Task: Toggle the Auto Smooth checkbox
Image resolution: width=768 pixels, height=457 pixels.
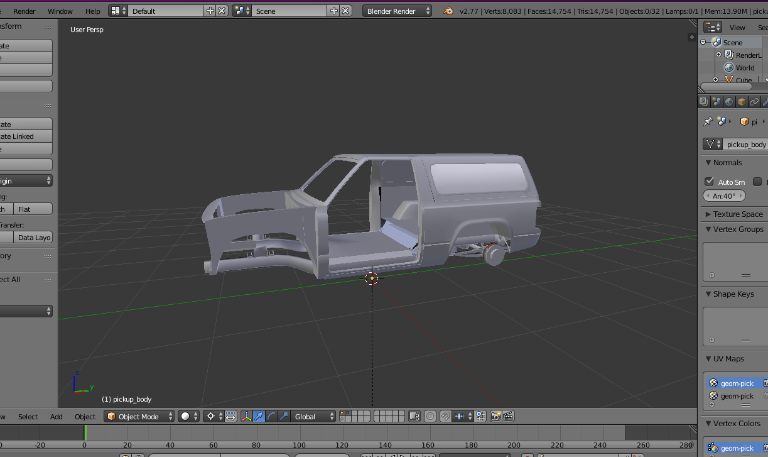Action: (710, 182)
